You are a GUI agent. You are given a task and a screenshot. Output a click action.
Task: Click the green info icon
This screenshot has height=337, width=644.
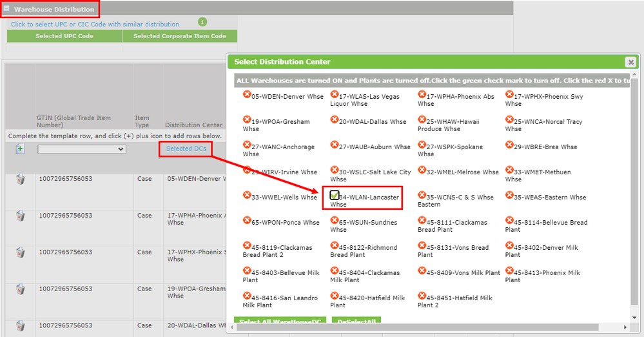click(203, 22)
